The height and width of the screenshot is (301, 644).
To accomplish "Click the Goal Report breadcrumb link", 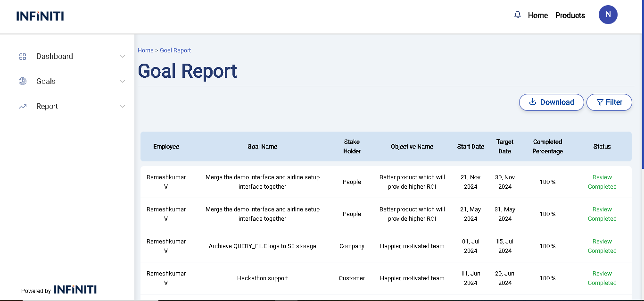I will pos(175,50).
